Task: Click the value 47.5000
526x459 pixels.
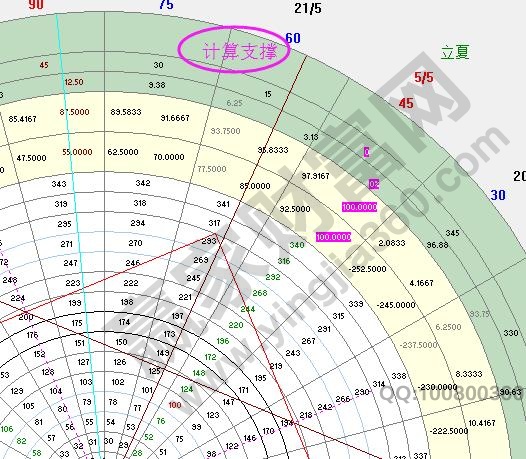Action: [31, 158]
